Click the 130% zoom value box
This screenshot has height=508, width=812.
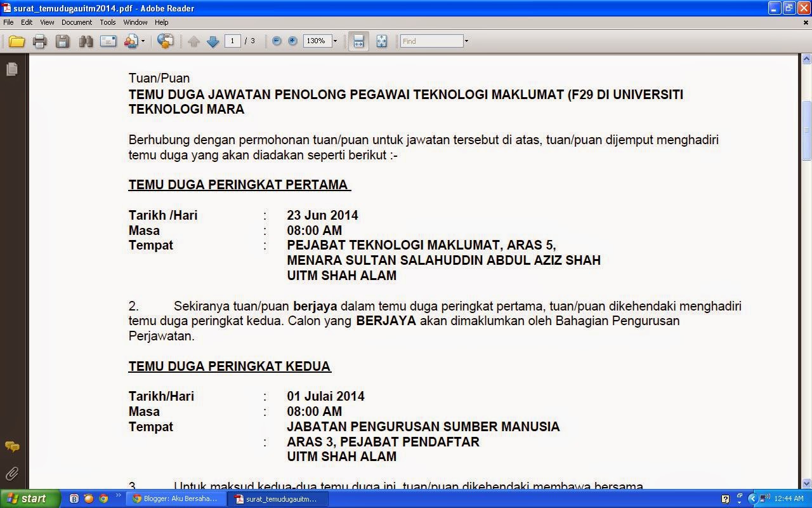pyautogui.click(x=317, y=41)
